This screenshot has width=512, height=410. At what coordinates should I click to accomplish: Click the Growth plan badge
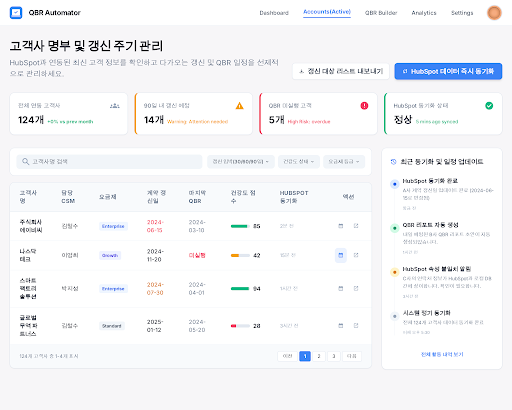click(110, 255)
